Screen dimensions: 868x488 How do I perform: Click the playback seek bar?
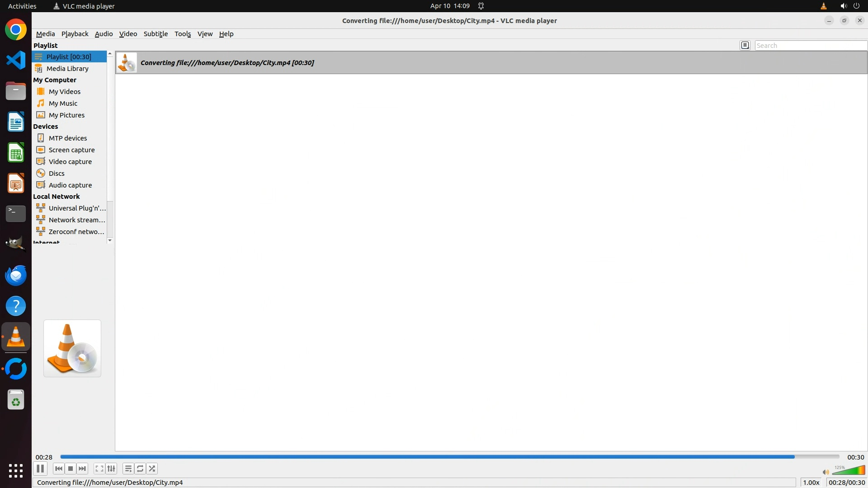coord(449,457)
